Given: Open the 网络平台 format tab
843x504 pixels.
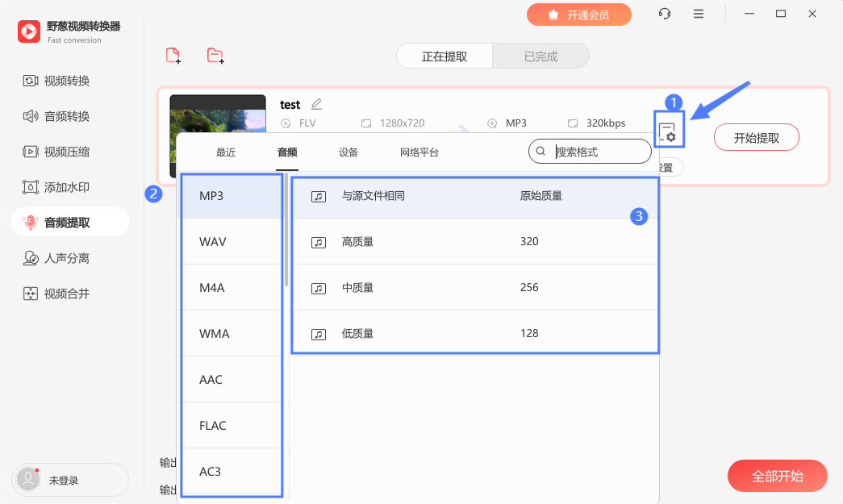Looking at the screenshot, I should click(x=419, y=152).
